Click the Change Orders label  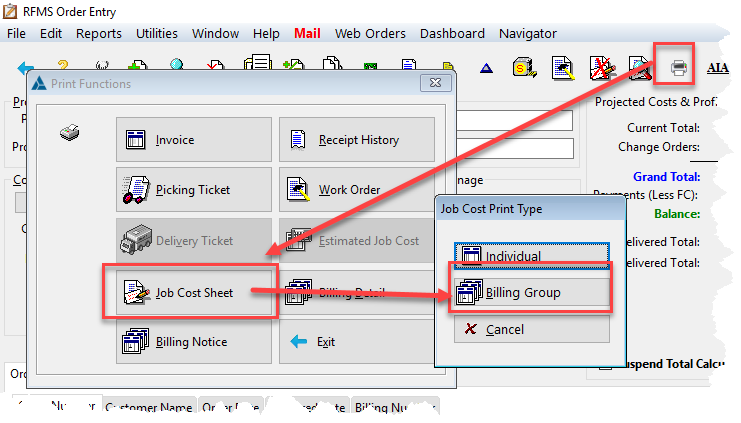pos(659,147)
